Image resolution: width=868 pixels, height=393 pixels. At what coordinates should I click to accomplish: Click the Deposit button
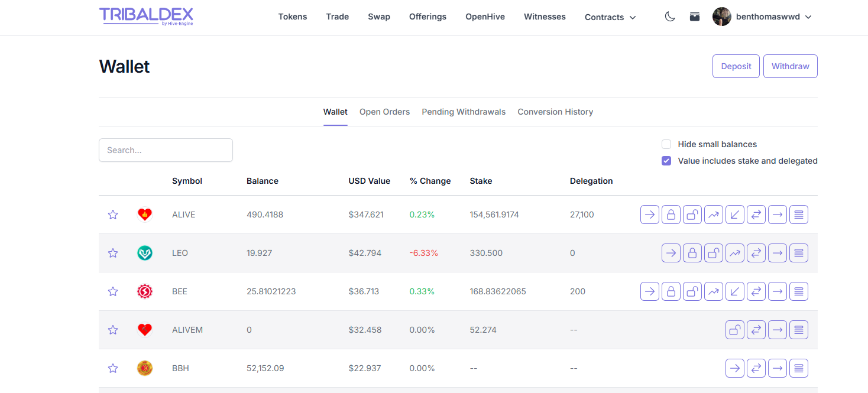coord(736,66)
